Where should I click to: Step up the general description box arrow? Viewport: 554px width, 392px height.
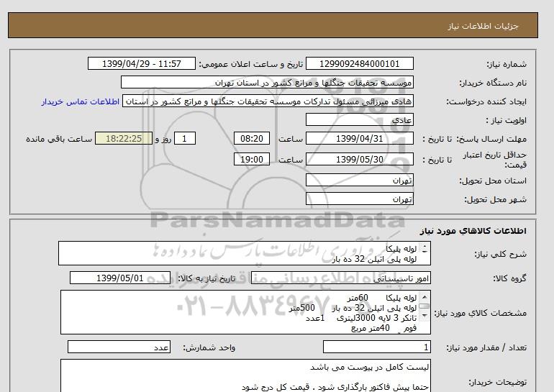click(424, 246)
